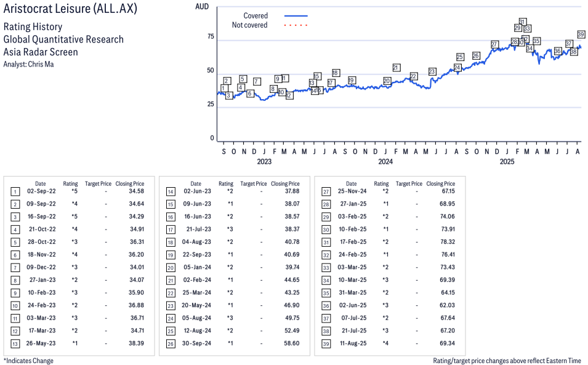The width and height of the screenshot is (588, 365).
Task: Click the red dotted Not covered legend line
Action: coord(296,25)
